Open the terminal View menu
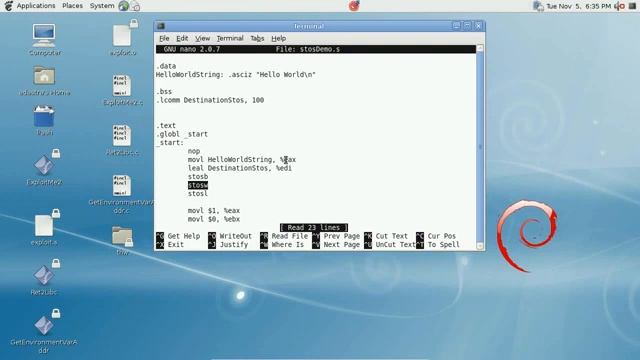Viewport: 640px width, 360px height. tap(202, 38)
